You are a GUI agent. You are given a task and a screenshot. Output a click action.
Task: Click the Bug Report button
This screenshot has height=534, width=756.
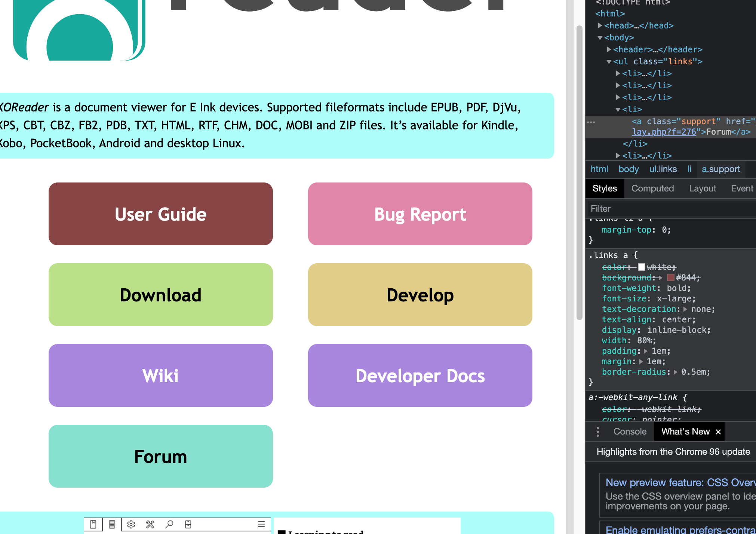(x=420, y=214)
